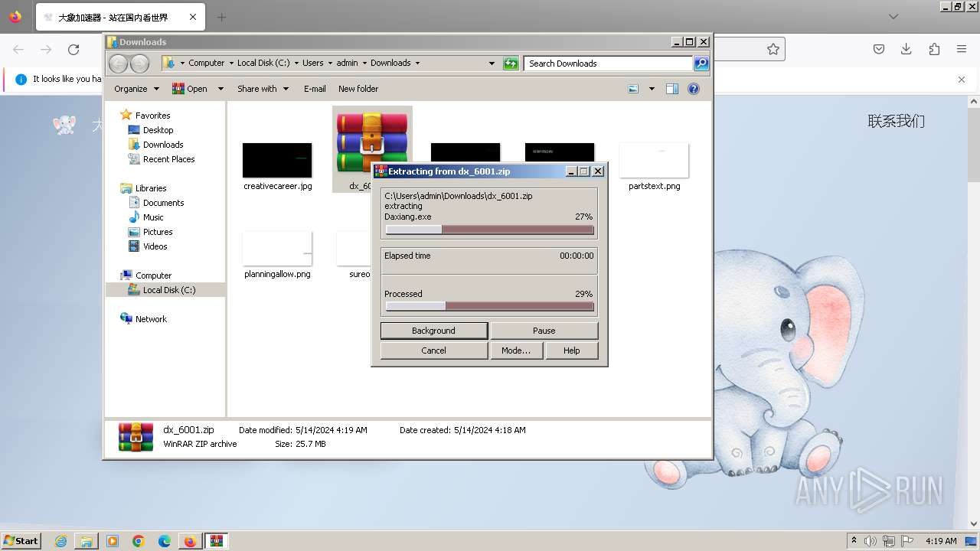Click New folder in the Explorer toolbar
980x551 pixels.
point(358,89)
